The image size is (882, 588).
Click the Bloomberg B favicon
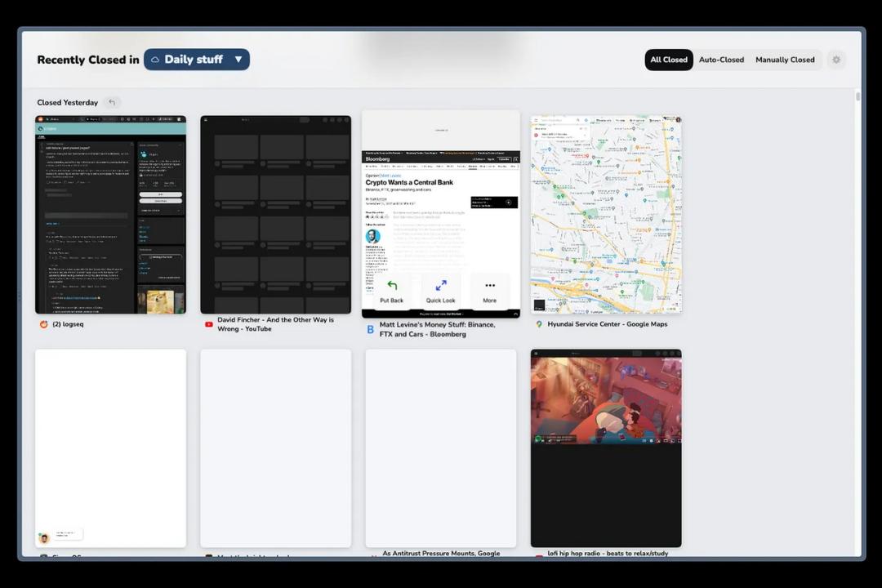click(x=370, y=330)
